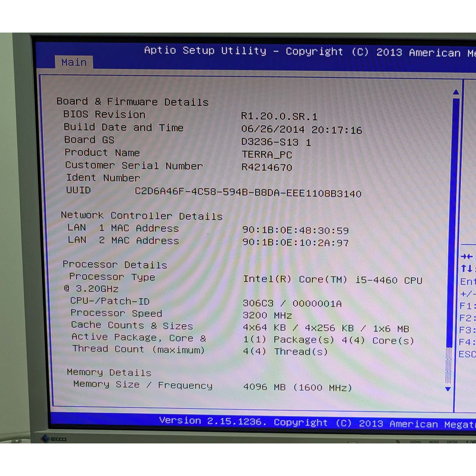Click the vertical scrollbar thumb
Image resolution: width=476 pixels, height=476 pixels.
click(453, 223)
